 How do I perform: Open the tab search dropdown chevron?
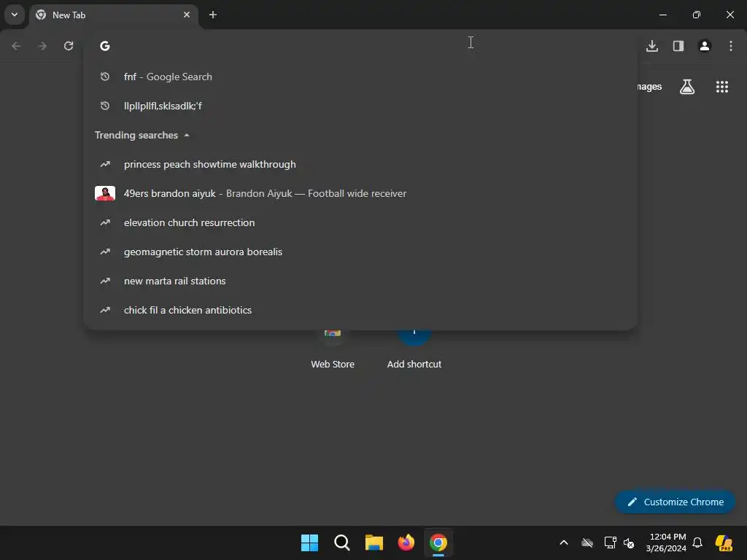coord(15,15)
